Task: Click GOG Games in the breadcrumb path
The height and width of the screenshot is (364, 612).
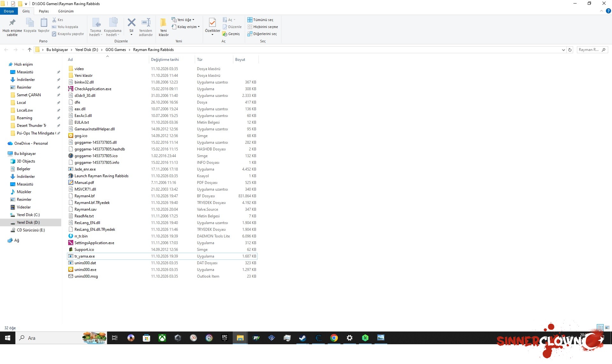Action: click(x=116, y=50)
